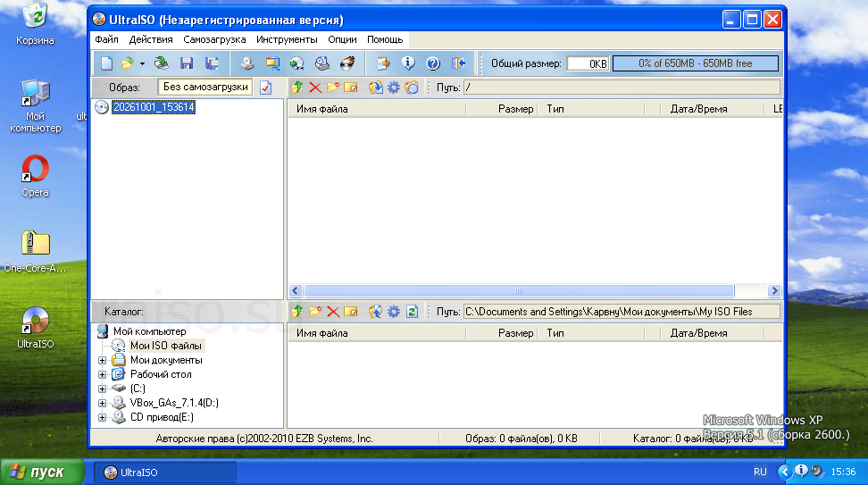Open the Windows пуск Start button
868x485 pixels.
click(x=42, y=472)
